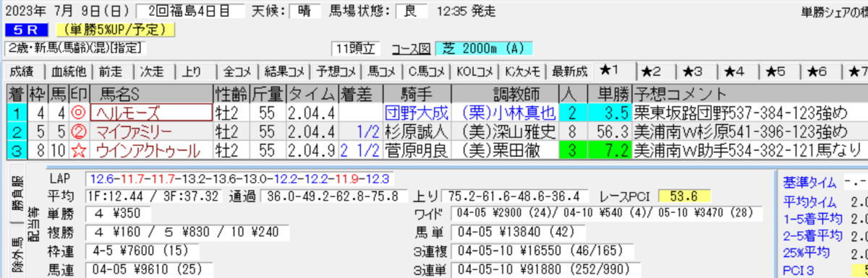Click the 着差 column header

click(x=359, y=95)
